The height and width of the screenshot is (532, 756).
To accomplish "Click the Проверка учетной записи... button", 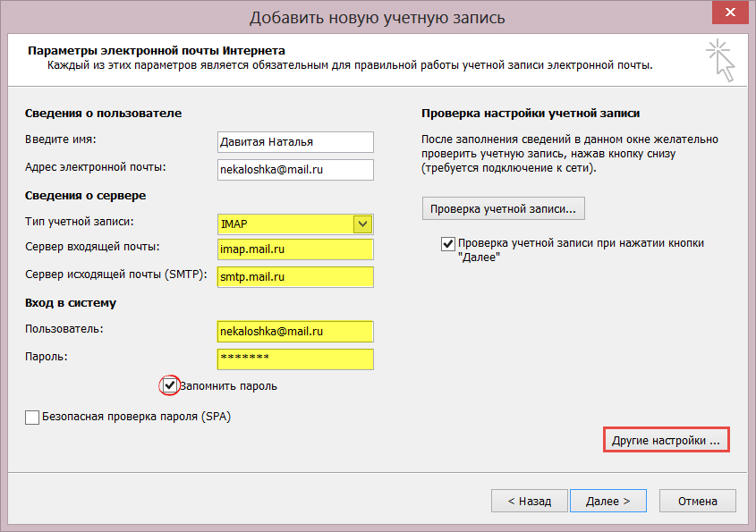I will 504,208.
